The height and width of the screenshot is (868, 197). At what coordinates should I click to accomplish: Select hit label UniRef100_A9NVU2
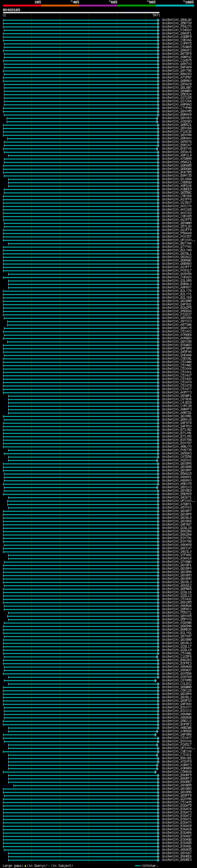pos(176,57)
